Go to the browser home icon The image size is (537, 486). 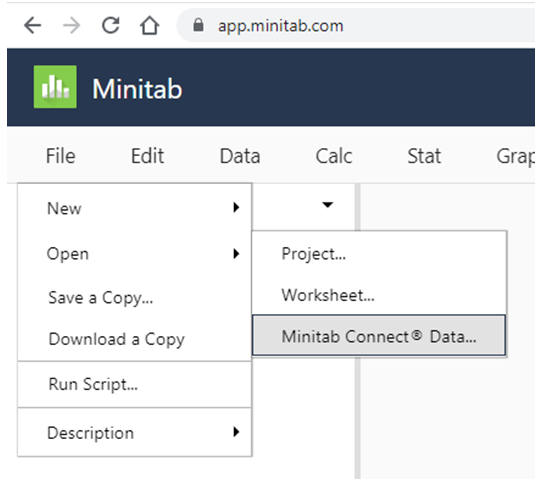(150, 25)
